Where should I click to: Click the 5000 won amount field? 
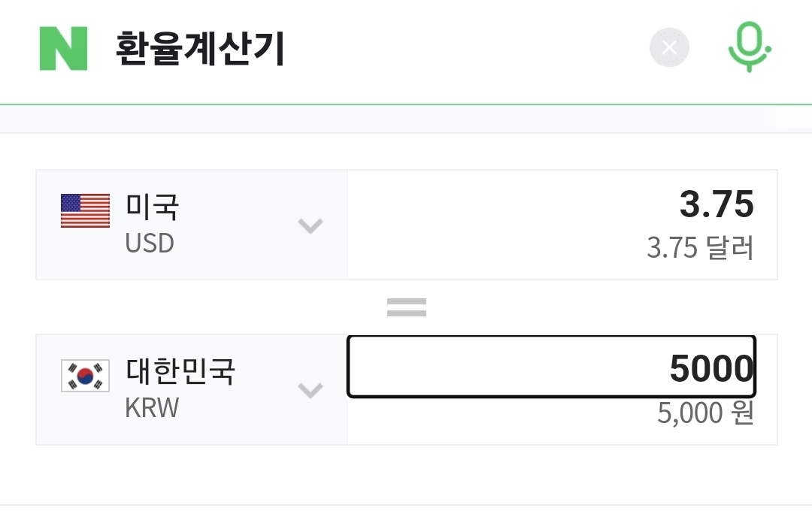point(551,367)
